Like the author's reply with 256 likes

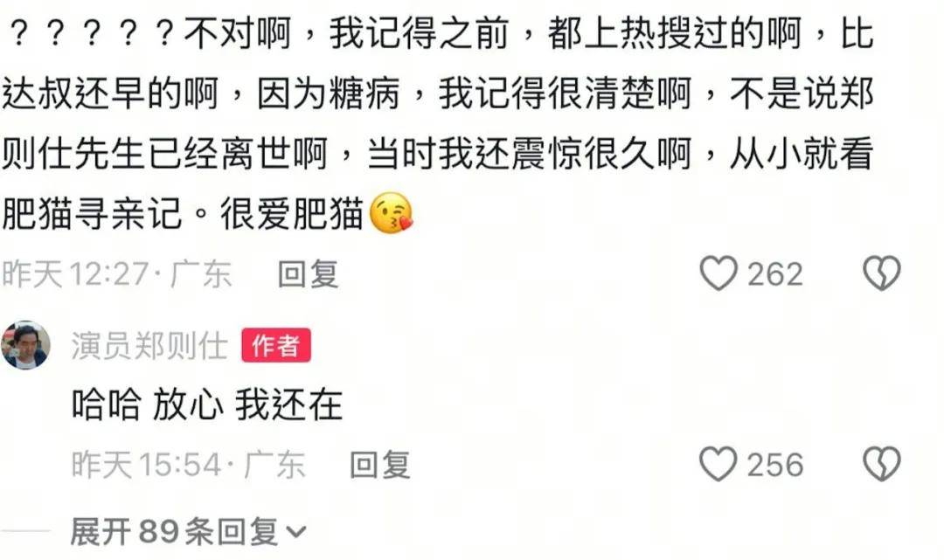point(718,464)
